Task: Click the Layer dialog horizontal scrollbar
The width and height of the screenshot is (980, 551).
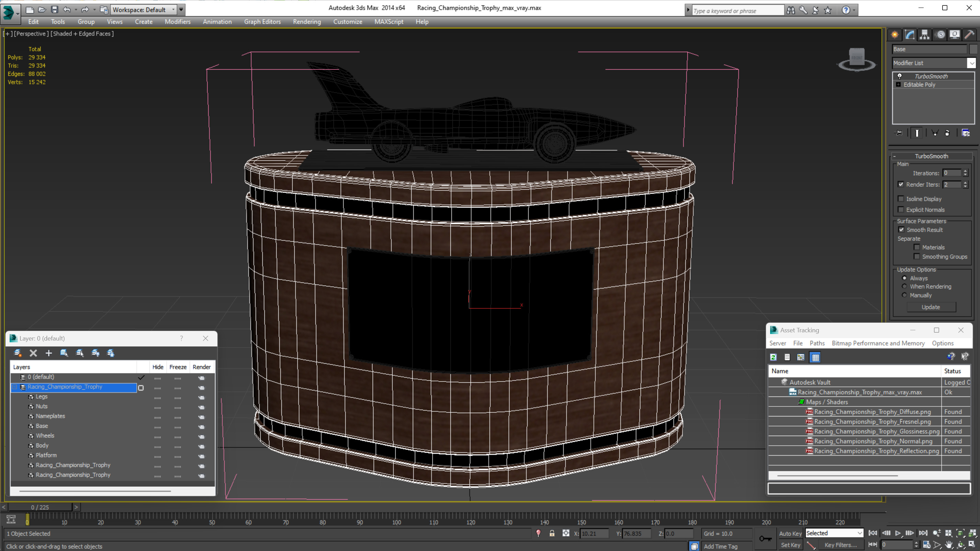Action: (95, 491)
